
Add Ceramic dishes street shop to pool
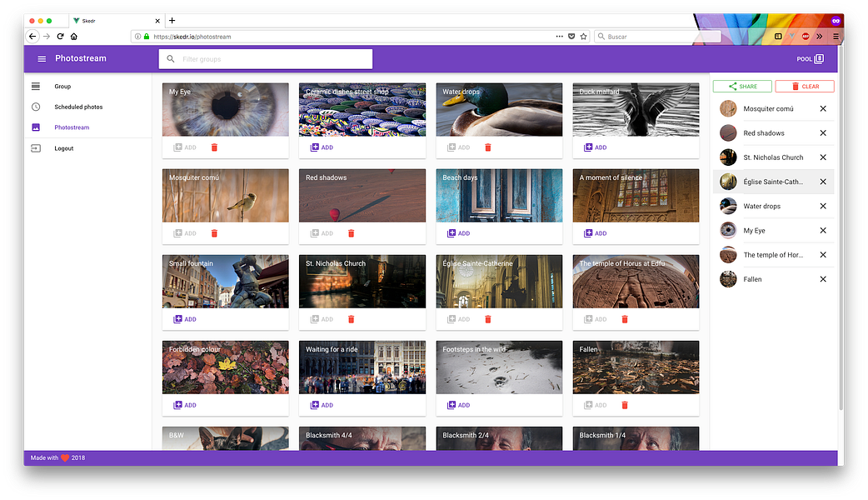(322, 147)
